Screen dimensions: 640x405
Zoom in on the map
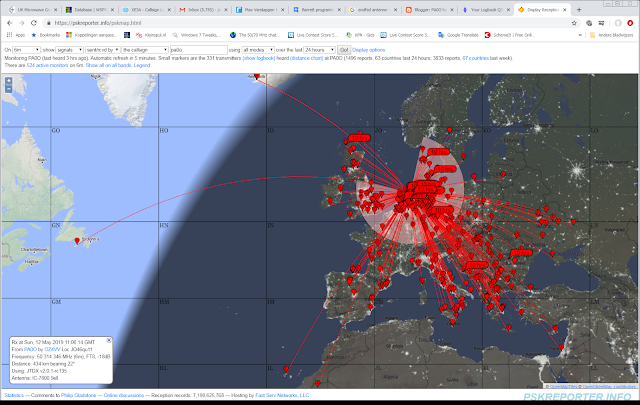(9, 81)
